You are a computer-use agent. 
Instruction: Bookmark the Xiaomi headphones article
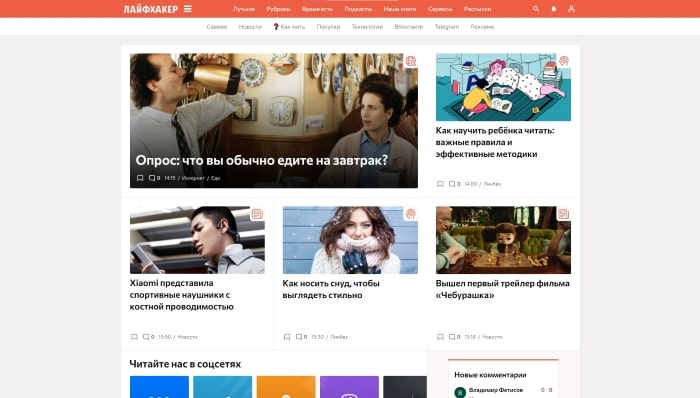[x=134, y=337]
